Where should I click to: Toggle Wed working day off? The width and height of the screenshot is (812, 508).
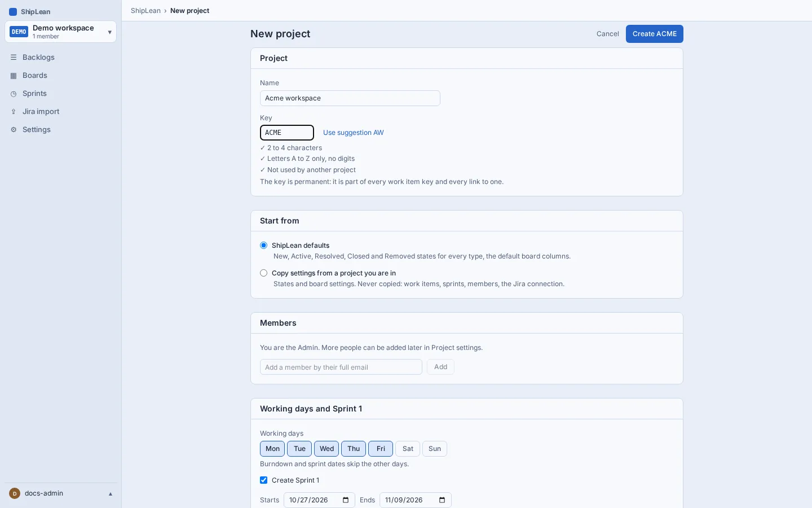(x=326, y=449)
